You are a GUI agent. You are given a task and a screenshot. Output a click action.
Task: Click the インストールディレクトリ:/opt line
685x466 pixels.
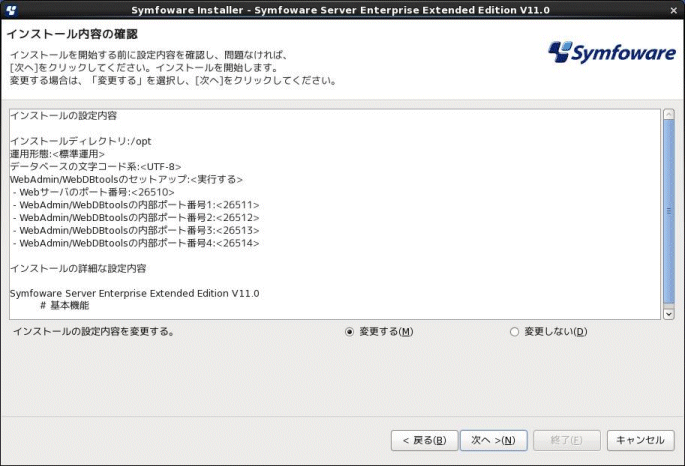80,141
